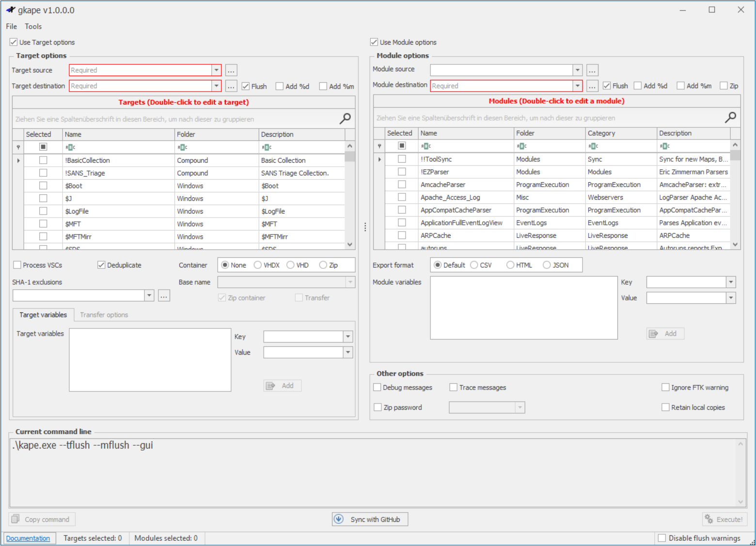Click the Category column filter icon in Modules
Screen dimensions: 756x546
593,146
